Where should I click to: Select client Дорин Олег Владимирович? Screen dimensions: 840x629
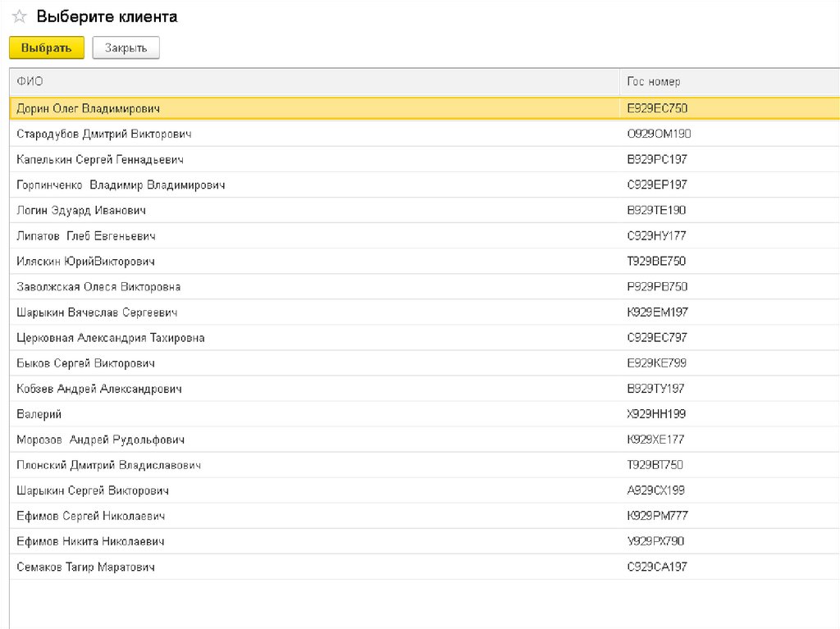click(88, 108)
